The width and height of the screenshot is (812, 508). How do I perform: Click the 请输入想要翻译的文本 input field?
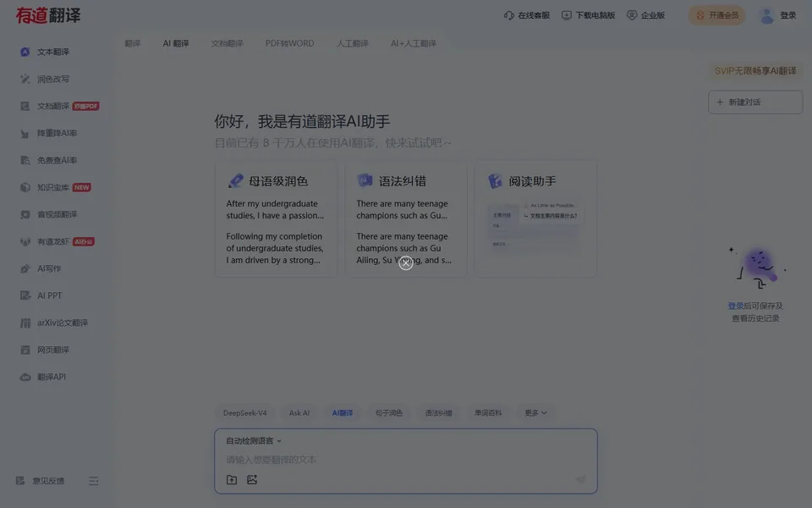(x=405, y=459)
